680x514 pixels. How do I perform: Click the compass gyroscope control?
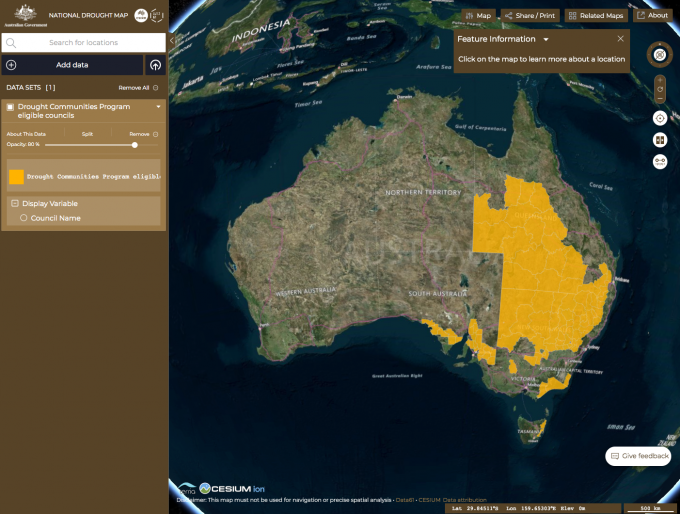pos(660,55)
